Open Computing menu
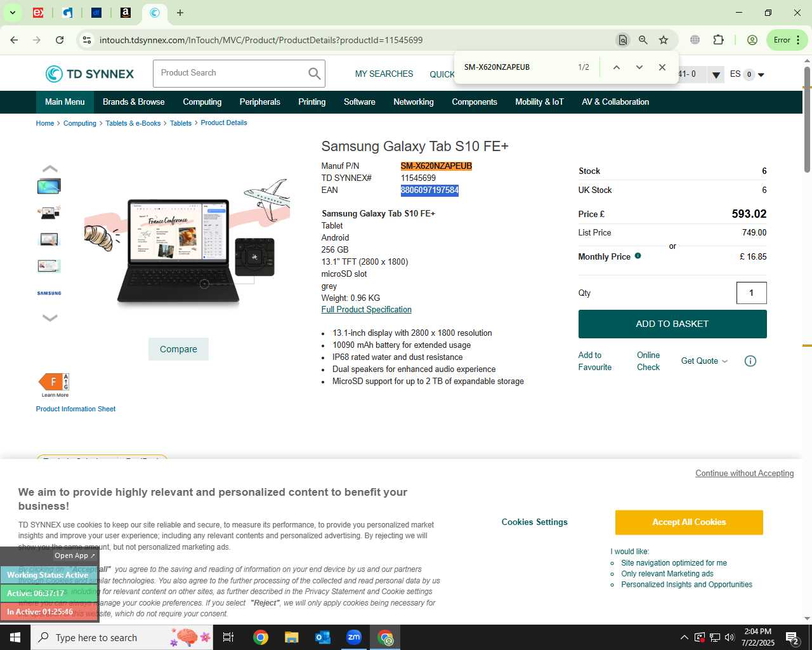 [x=202, y=102]
